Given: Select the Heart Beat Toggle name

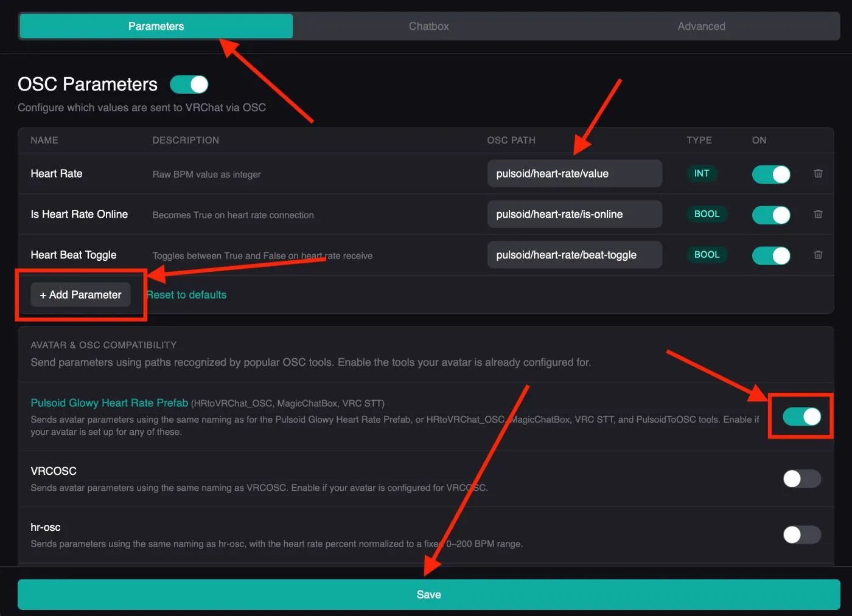Looking at the screenshot, I should pyautogui.click(x=74, y=255).
